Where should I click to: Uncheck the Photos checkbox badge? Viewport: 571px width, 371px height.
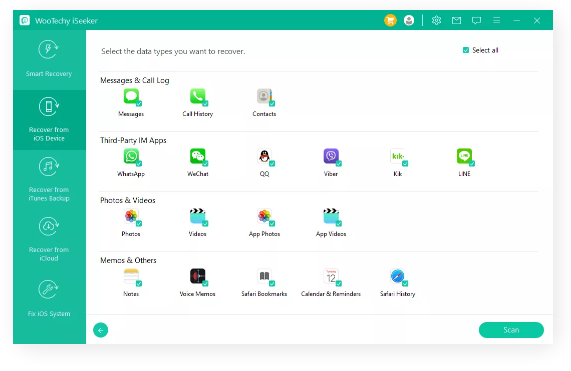139,224
